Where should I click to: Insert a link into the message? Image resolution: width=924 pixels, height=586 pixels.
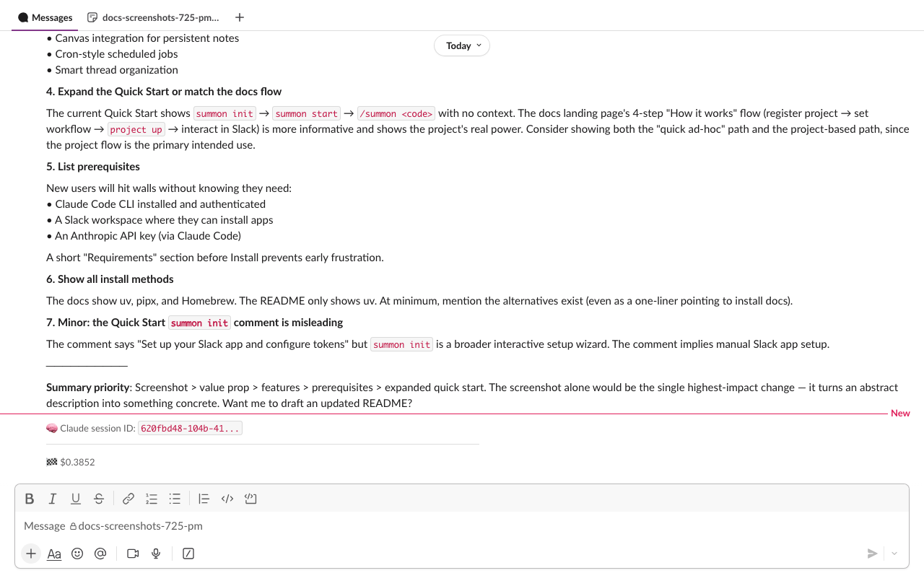(x=128, y=498)
